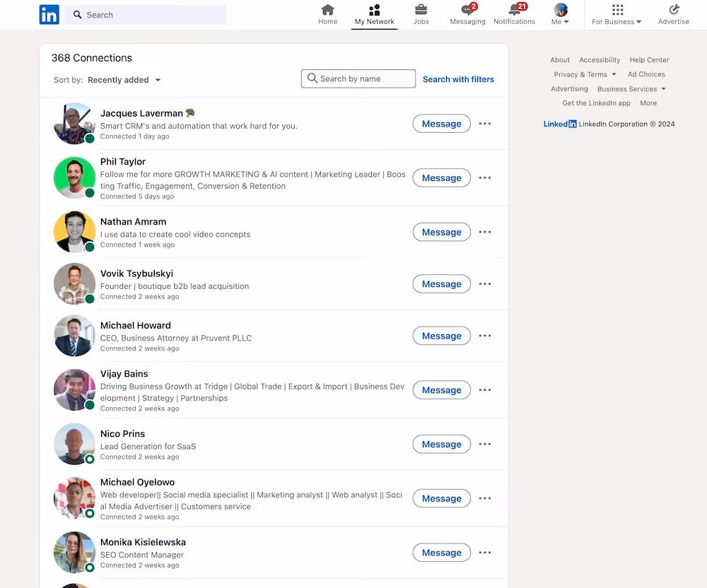Message Monika Kisielewska
Screen dimensions: 707x588
click(x=441, y=553)
